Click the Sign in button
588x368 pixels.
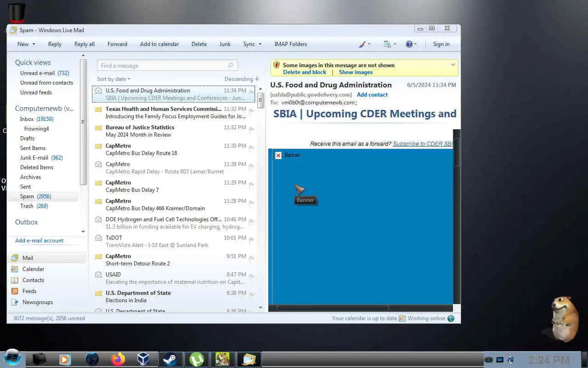[x=441, y=44]
